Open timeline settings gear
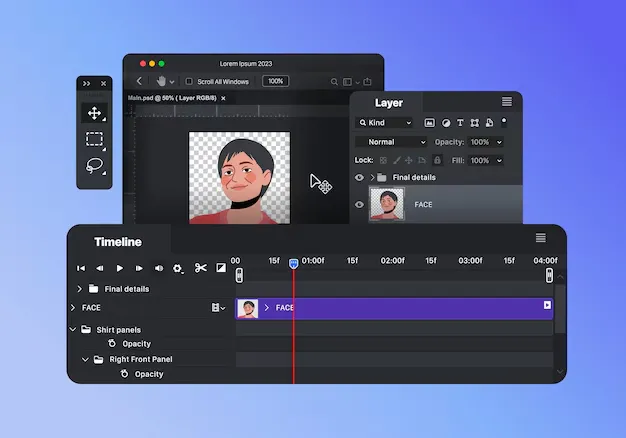The height and width of the screenshot is (438, 626). [178, 268]
